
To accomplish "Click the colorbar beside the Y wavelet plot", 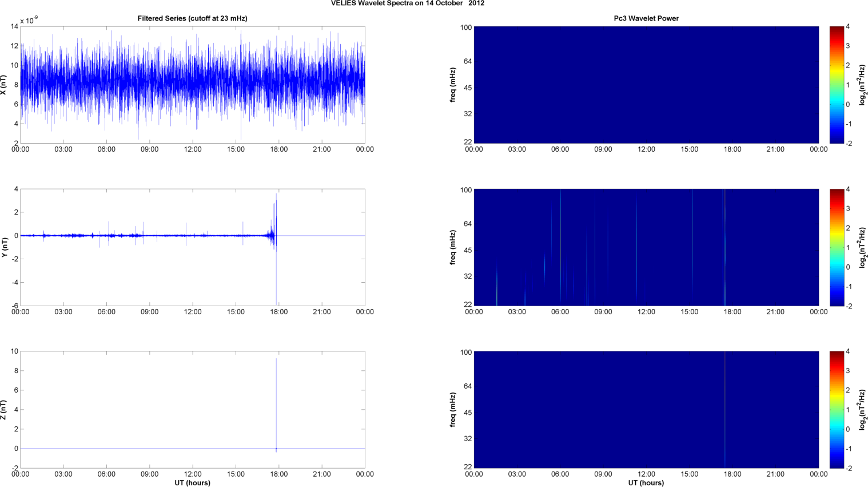I will click(837, 247).
